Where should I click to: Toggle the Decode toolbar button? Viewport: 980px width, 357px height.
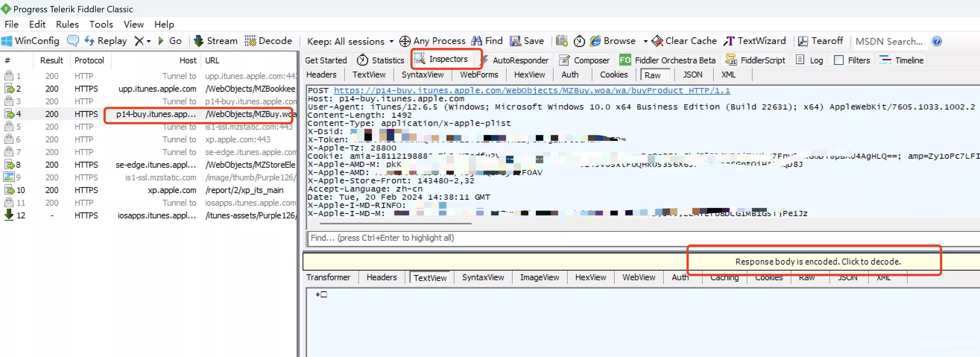[268, 41]
